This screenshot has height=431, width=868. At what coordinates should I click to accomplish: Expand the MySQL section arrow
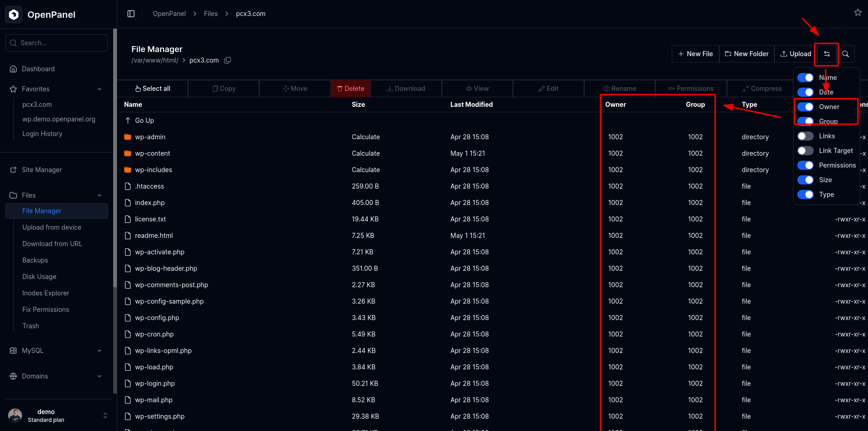[99, 351]
